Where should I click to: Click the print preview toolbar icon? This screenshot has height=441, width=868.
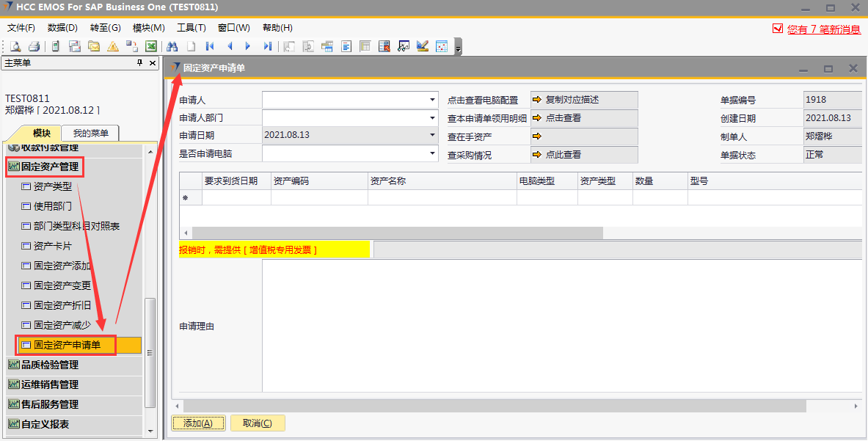15,46
